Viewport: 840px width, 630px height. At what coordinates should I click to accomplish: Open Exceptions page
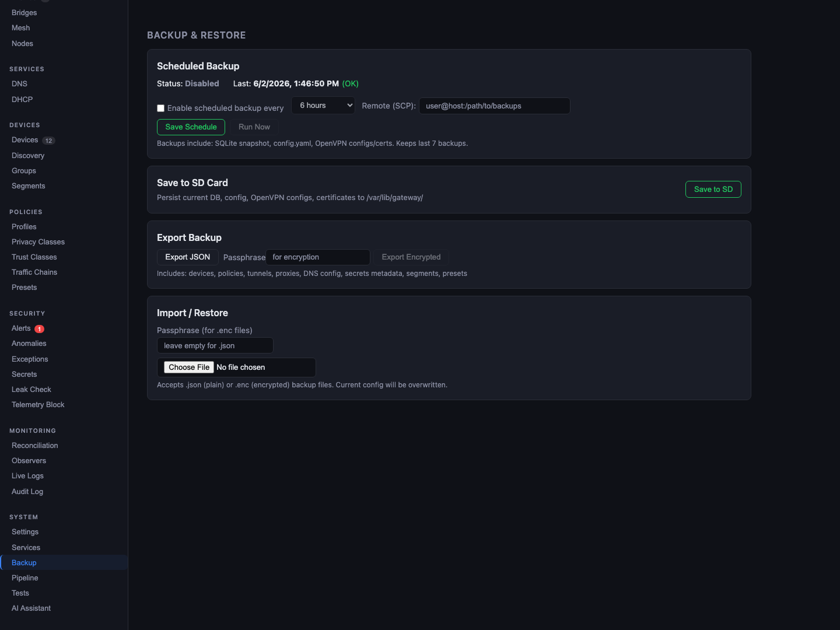(x=30, y=359)
